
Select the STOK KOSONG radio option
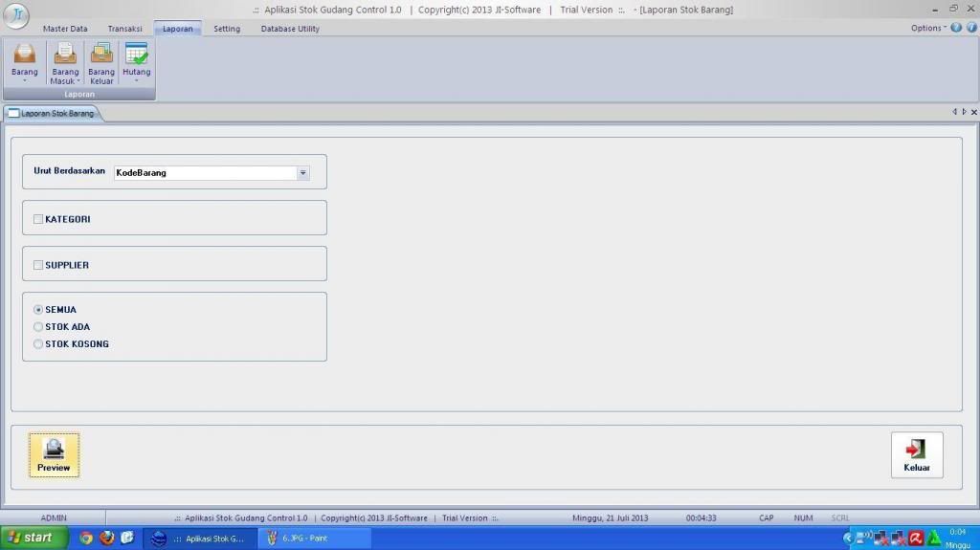tap(38, 344)
